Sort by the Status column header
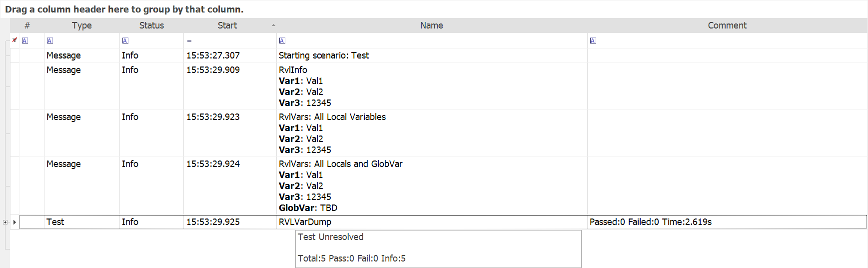 [151, 25]
